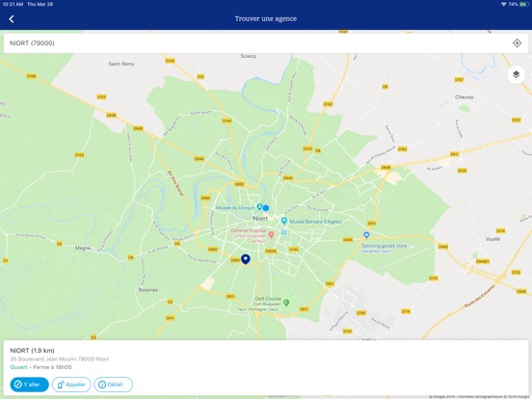
Task: Click the NIORT (79000) search field
Action: pos(266,43)
